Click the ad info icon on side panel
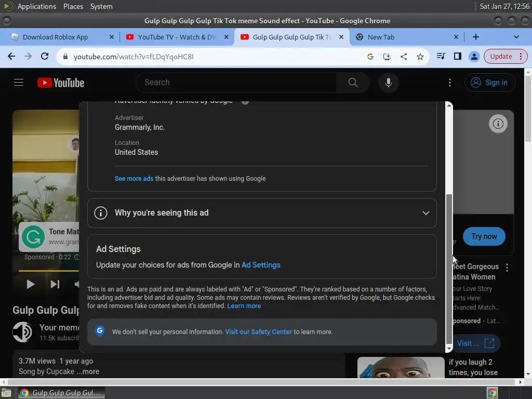This screenshot has width=532, height=399. coord(498,124)
